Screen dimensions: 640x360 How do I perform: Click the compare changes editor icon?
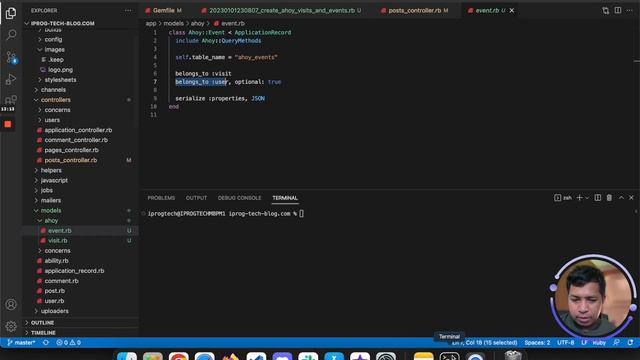pos(605,11)
